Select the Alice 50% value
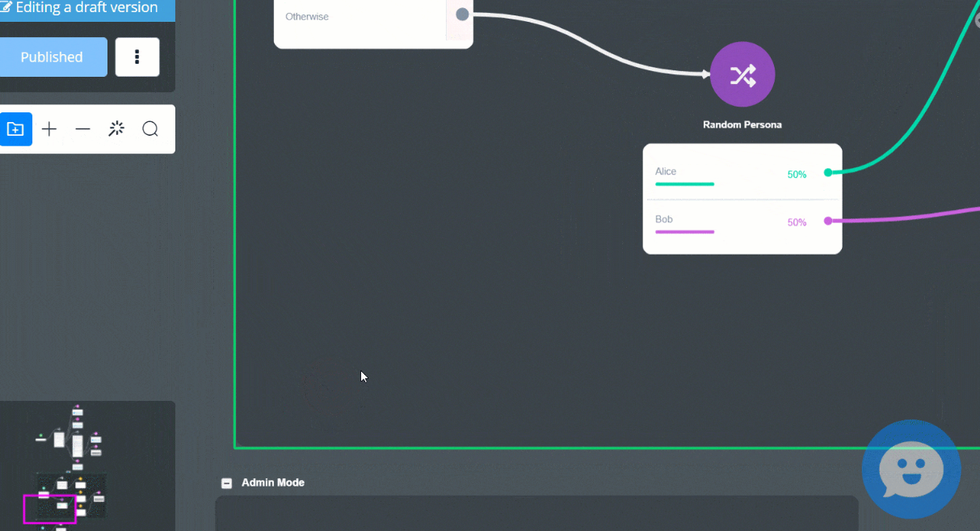The width and height of the screenshot is (980, 531). [797, 175]
